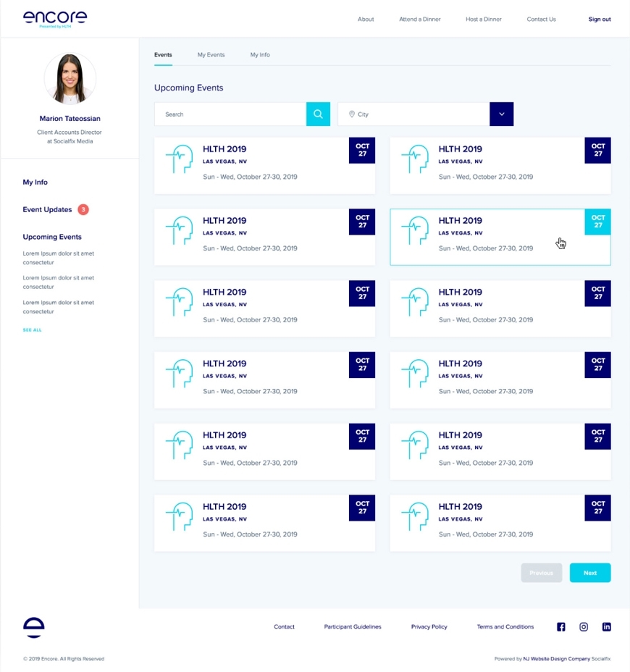The height and width of the screenshot is (672, 630).
Task: Click the highlighted HLTH 2019 card with cyan date
Action: click(500, 237)
